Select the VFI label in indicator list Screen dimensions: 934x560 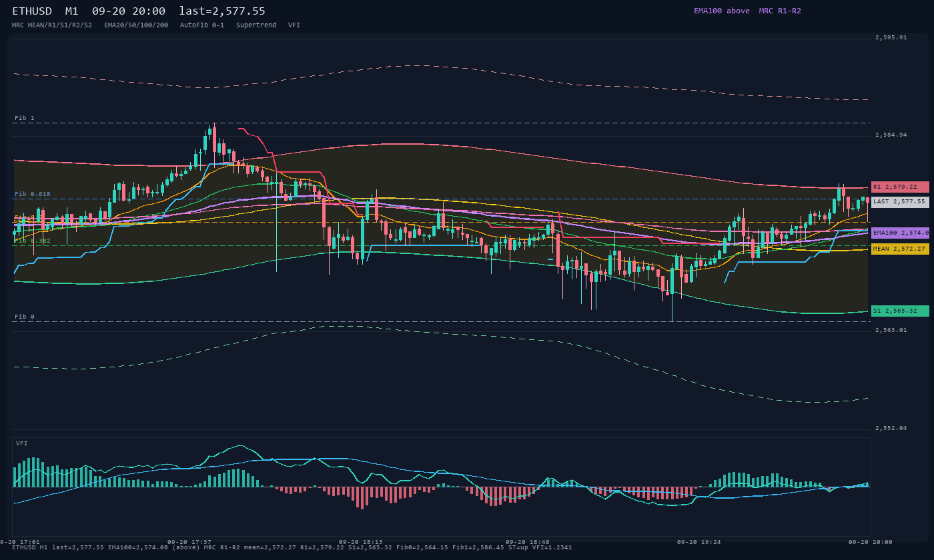point(294,25)
